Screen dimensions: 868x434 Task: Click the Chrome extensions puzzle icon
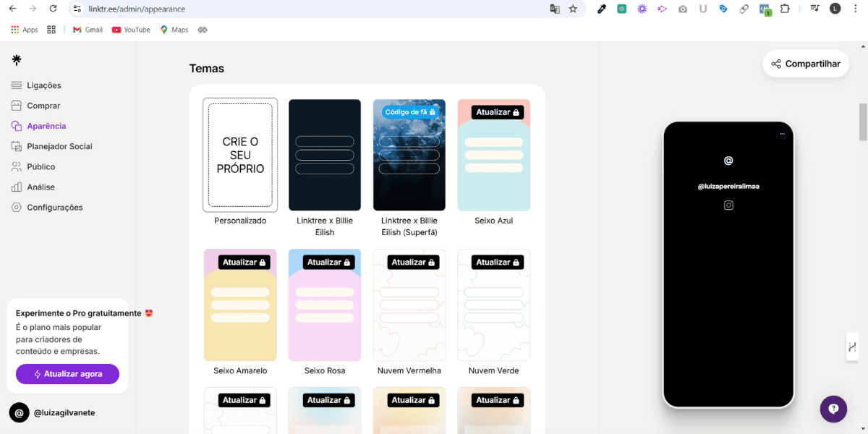click(786, 9)
